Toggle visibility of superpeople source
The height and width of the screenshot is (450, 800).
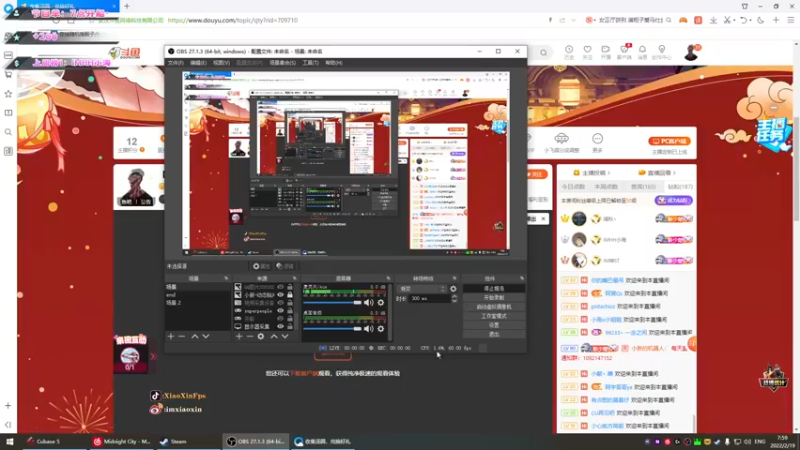[280, 310]
